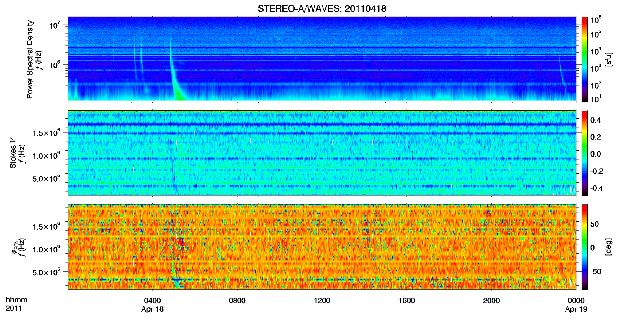
Task: Click 1.5×10^6 tick in the Stokes V panel
Action: click(x=47, y=132)
